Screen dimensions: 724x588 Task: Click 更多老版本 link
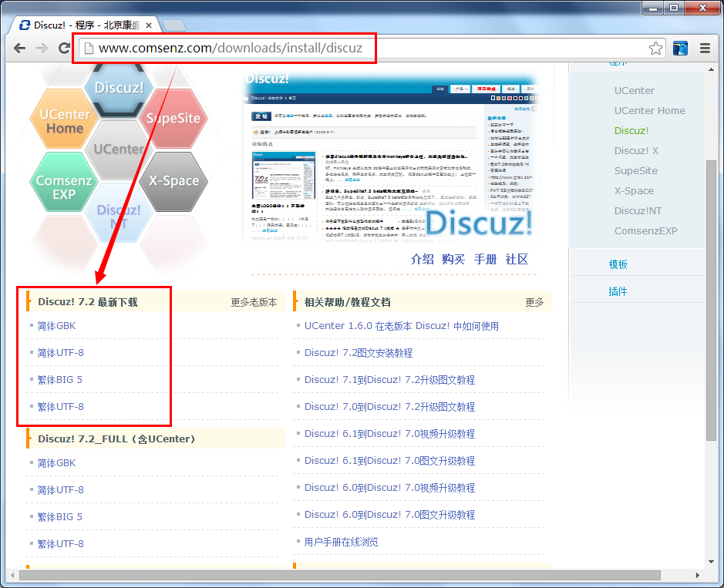click(254, 302)
